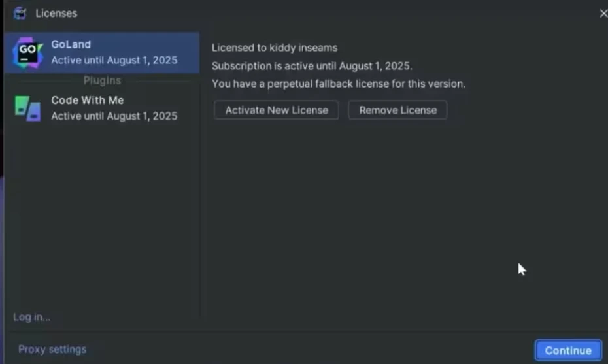
Task: Open the Log in... link
Action: click(x=31, y=317)
